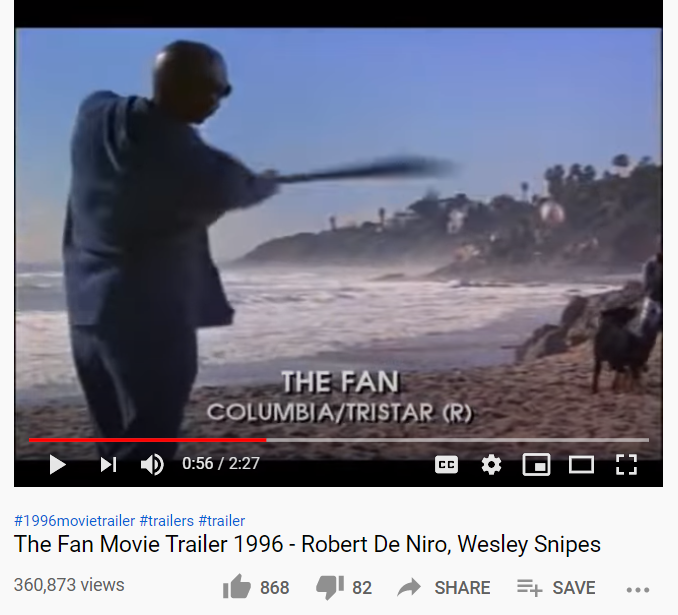The image size is (678, 615).
Task: Switch to theater mode view
Action: (581, 465)
